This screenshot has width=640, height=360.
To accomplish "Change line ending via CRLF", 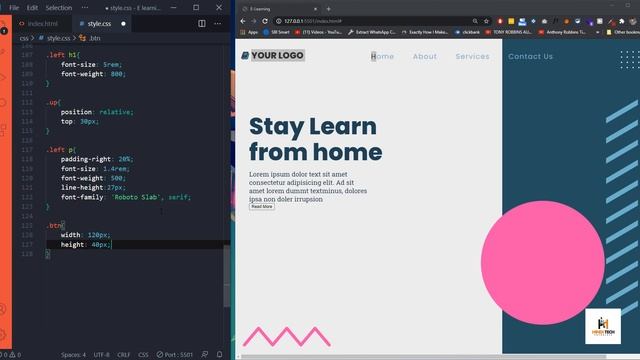I will pyautogui.click(x=124, y=355).
